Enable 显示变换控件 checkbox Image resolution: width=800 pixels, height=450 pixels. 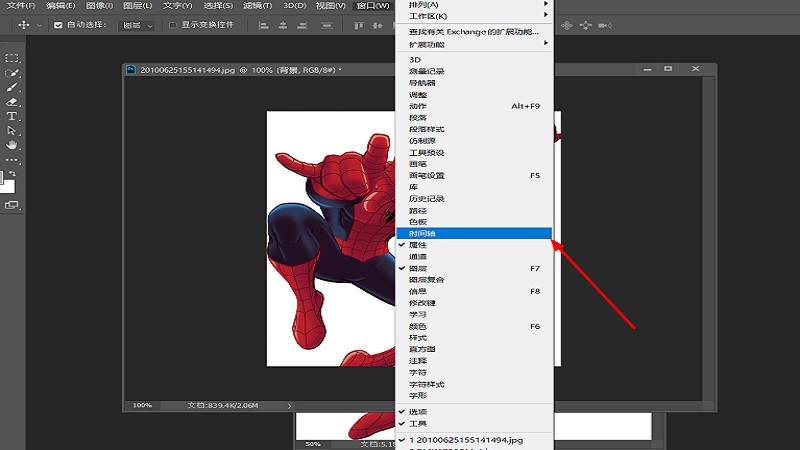click(173, 25)
